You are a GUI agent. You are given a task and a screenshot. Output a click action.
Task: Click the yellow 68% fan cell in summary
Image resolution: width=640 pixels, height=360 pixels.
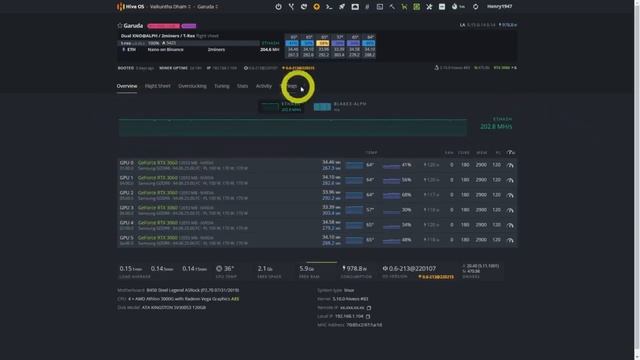point(323,43)
